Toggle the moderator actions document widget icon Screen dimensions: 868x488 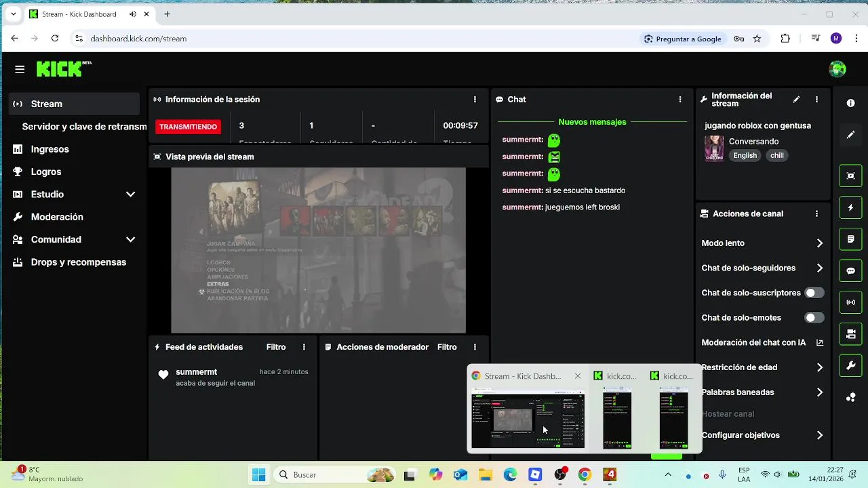coord(850,239)
